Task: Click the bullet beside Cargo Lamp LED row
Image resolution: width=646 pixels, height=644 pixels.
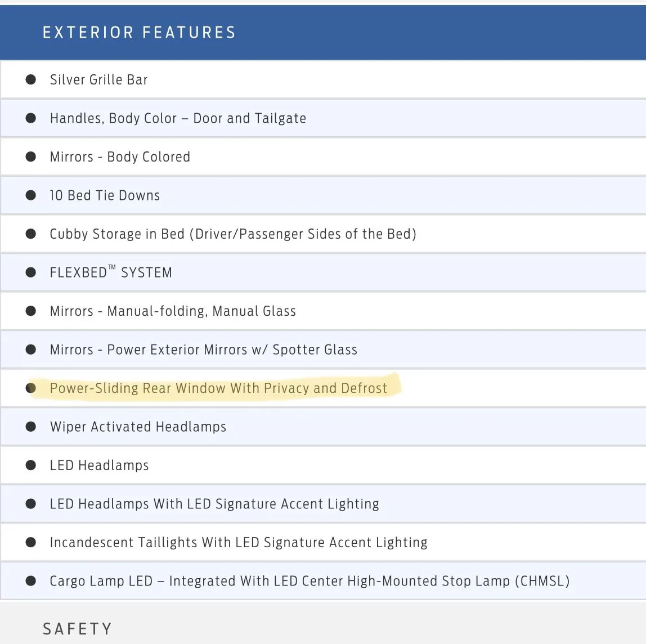Action: point(30,581)
